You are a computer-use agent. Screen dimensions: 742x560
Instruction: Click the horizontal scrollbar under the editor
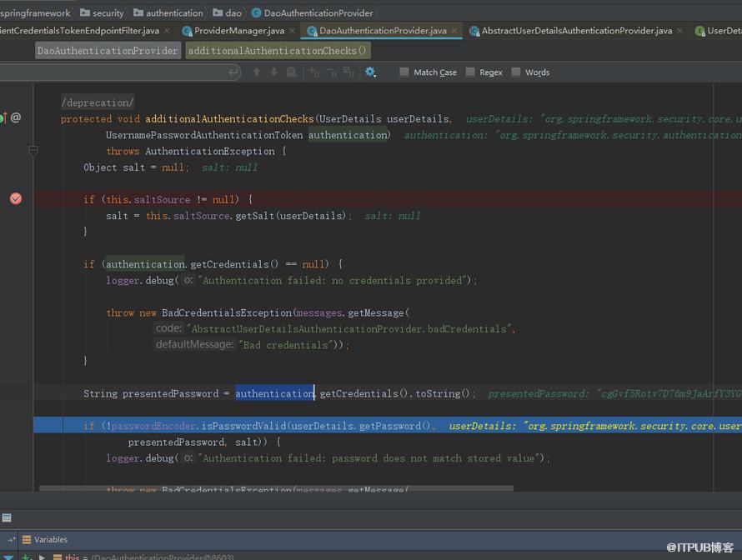point(276,488)
